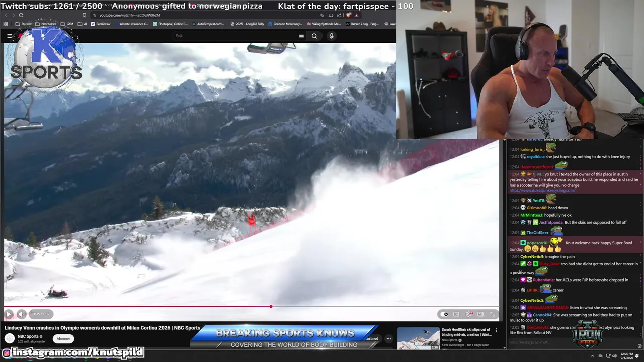644x362 pixels.
Task: Click username royalbluu: in chat
Action: point(536,157)
